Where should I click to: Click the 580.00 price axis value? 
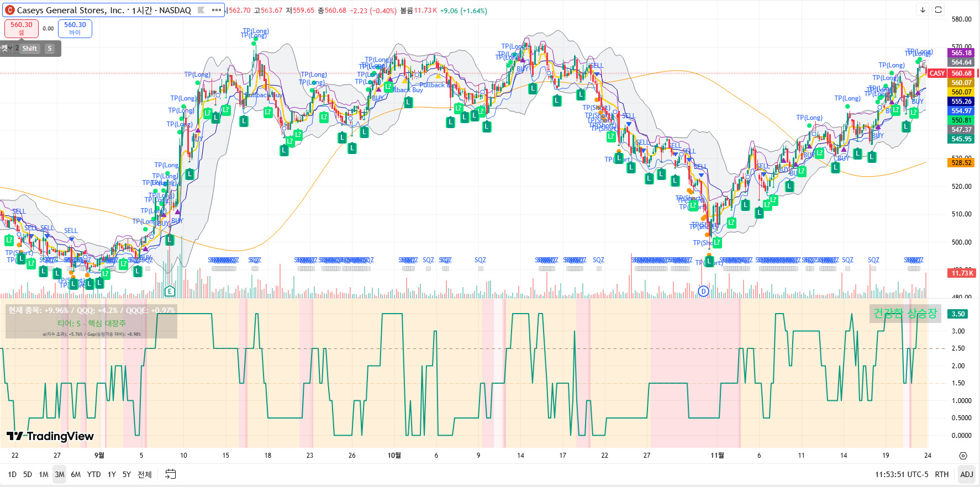[x=961, y=19]
